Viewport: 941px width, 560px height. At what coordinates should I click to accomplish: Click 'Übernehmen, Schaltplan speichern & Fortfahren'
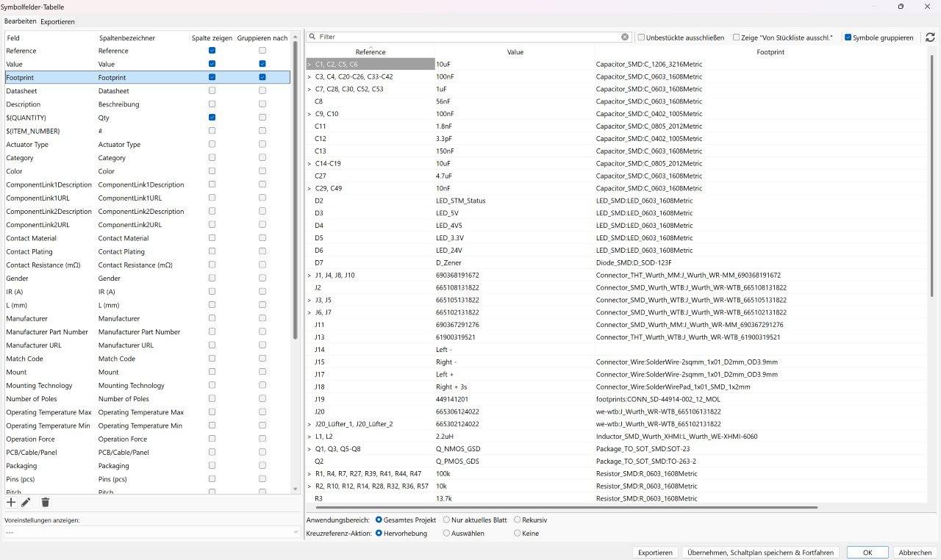(760, 553)
